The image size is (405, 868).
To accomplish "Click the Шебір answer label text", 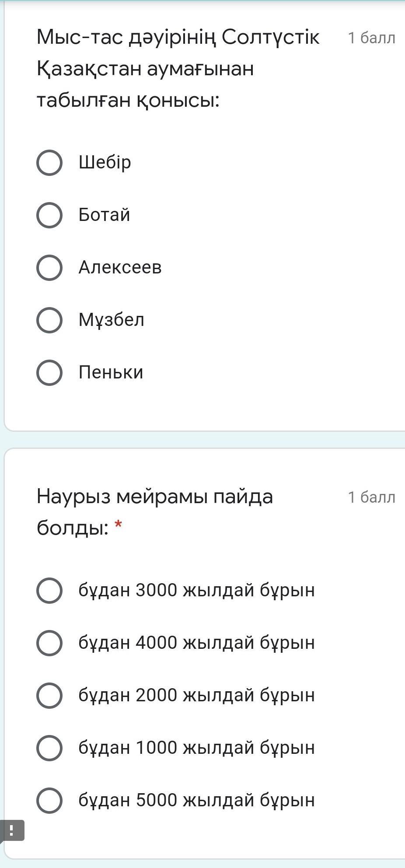I will (105, 162).
